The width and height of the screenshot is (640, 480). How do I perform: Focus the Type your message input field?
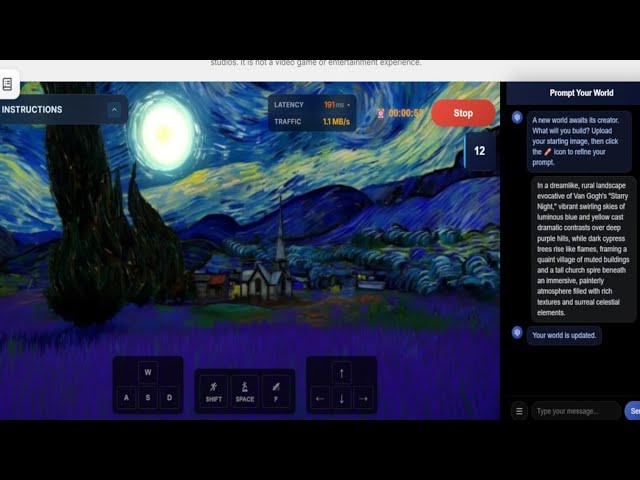(576, 411)
